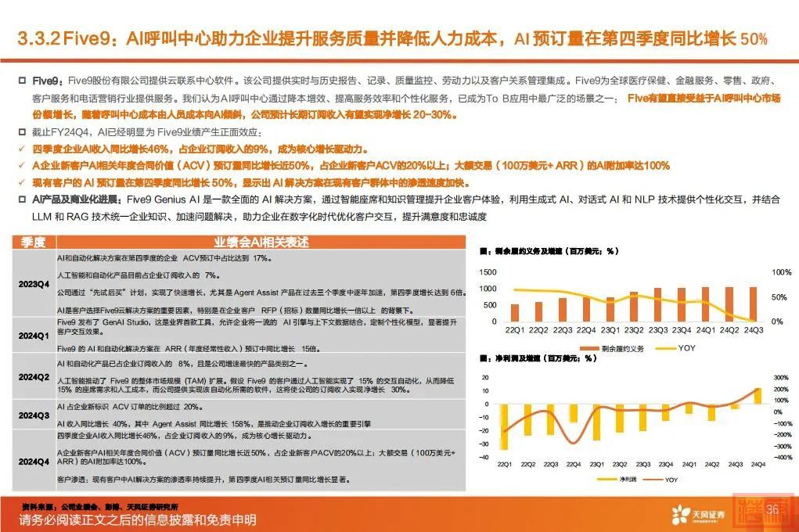The image size is (799, 532).
Task: Click "24Q3" label in the remaining obligations chart
Action: pos(754,330)
